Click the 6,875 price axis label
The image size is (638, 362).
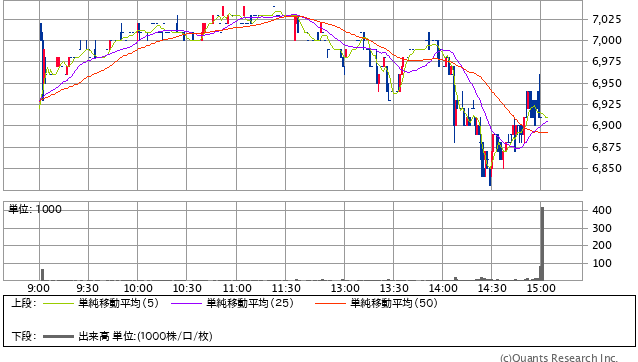pos(607,147)
